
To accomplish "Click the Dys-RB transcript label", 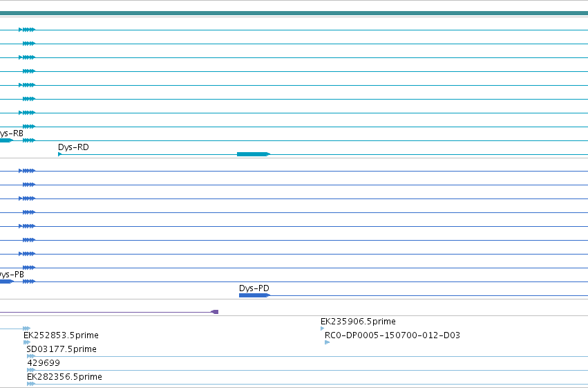I will [11, 133].
